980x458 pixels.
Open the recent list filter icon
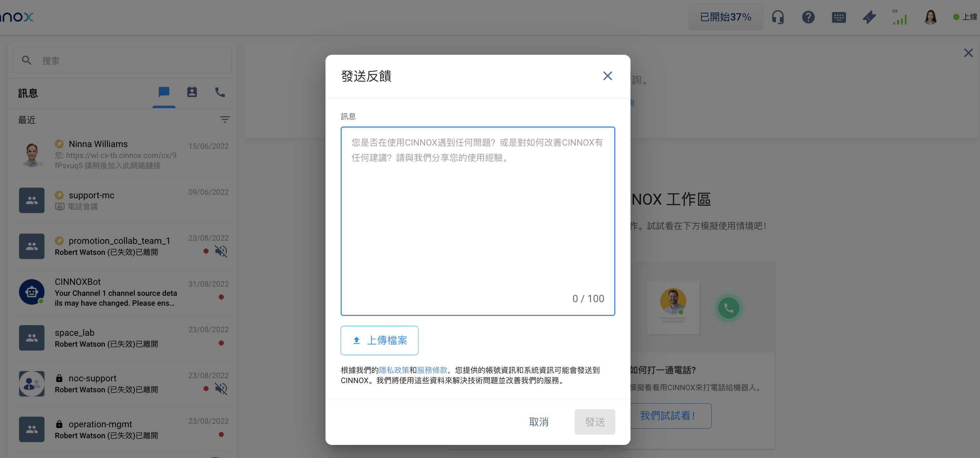(225, 119)
